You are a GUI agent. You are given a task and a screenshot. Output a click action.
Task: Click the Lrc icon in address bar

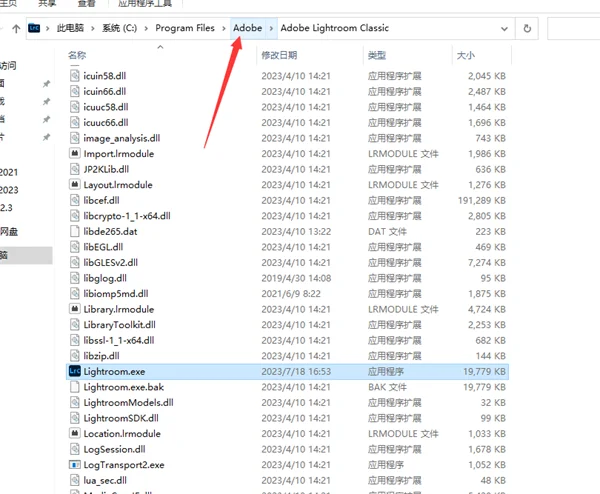[34, 28]
